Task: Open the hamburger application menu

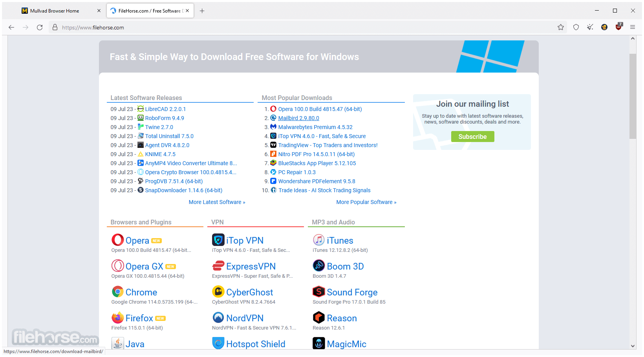Action: pos(633,27)
